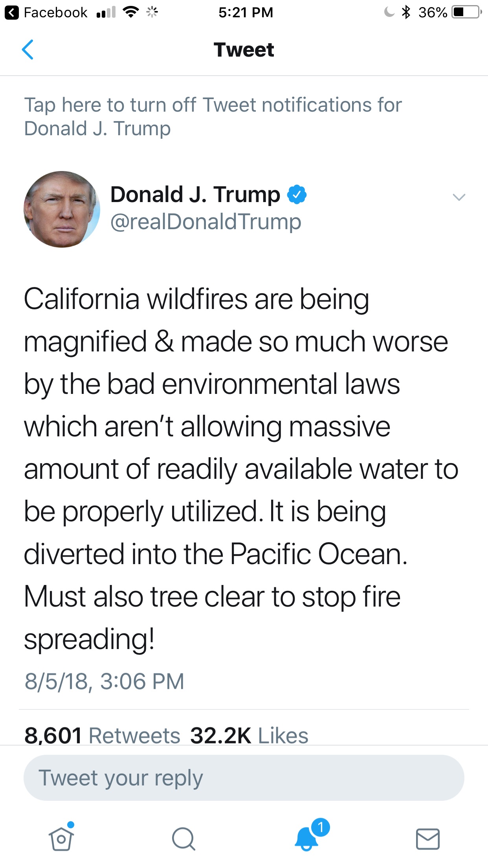Turn off Tweet notifications banner

(x=213, y=117)
